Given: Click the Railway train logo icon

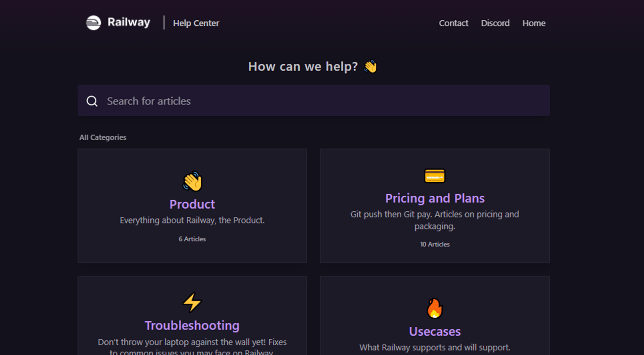Looking at the screenshot, I should click(93, 23).
